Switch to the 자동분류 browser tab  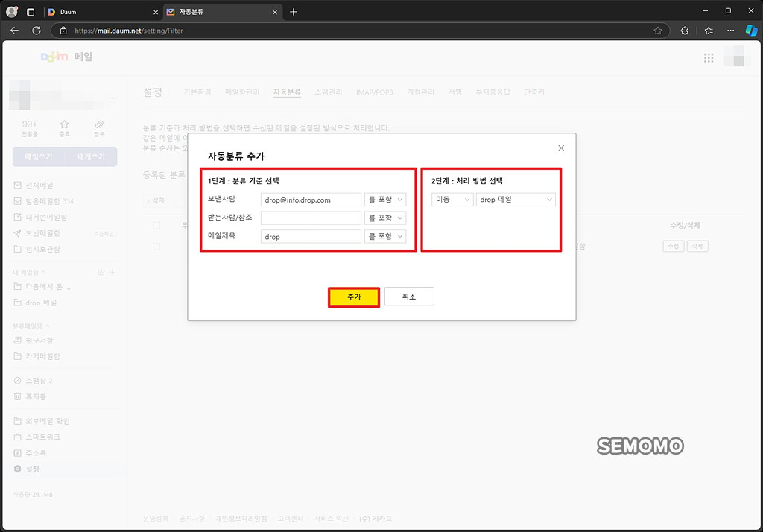(x=223, y=12)
